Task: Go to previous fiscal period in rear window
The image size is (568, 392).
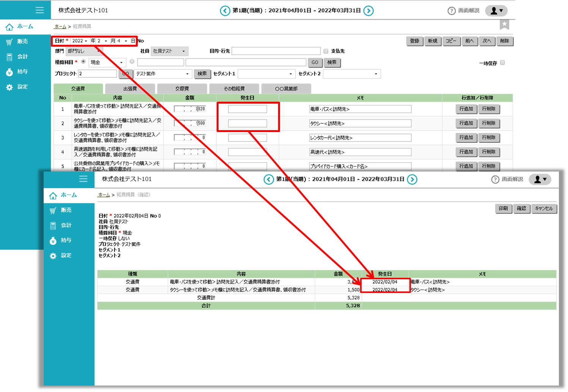Action: coord(225,11)
